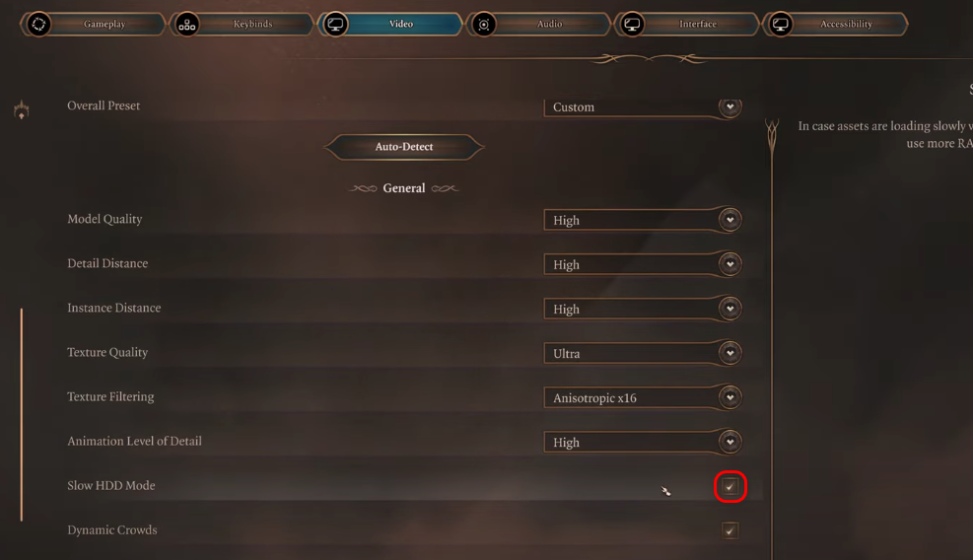This screenshot has height=560, width=973.
Task: Disable the Dynamic Crowds checkbox
Action: coord(730,530)
